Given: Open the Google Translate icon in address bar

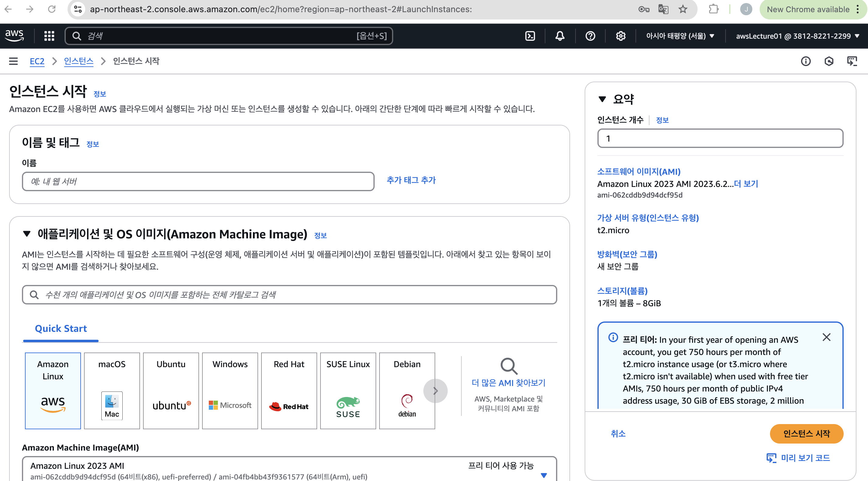Looking at the screenshot, I should coord(663,9).
